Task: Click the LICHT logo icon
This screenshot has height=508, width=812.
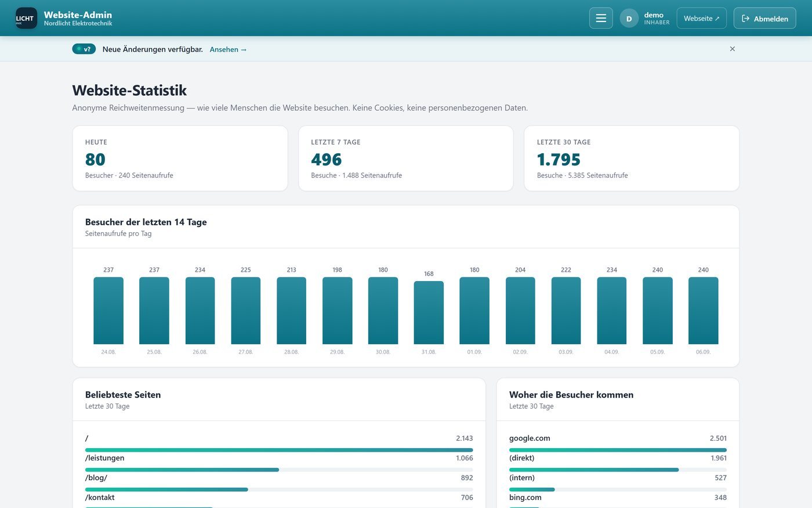Action: pos(26,18)
